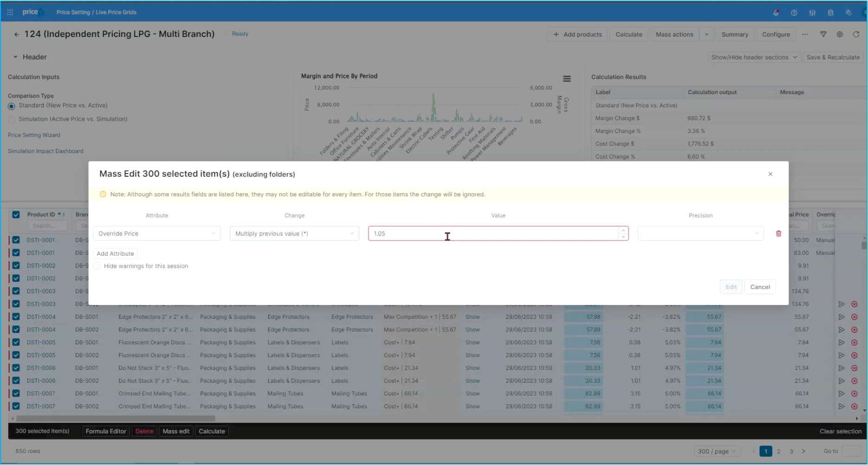Enable Hide warnings for this session
This screenshot has width=868, height=465.
click(x=97, y=266)
